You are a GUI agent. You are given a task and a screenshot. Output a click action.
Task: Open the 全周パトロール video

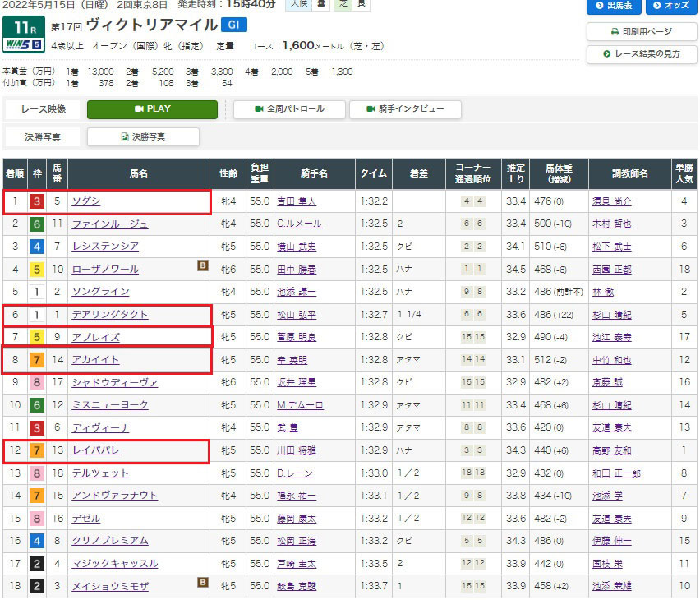289,108
